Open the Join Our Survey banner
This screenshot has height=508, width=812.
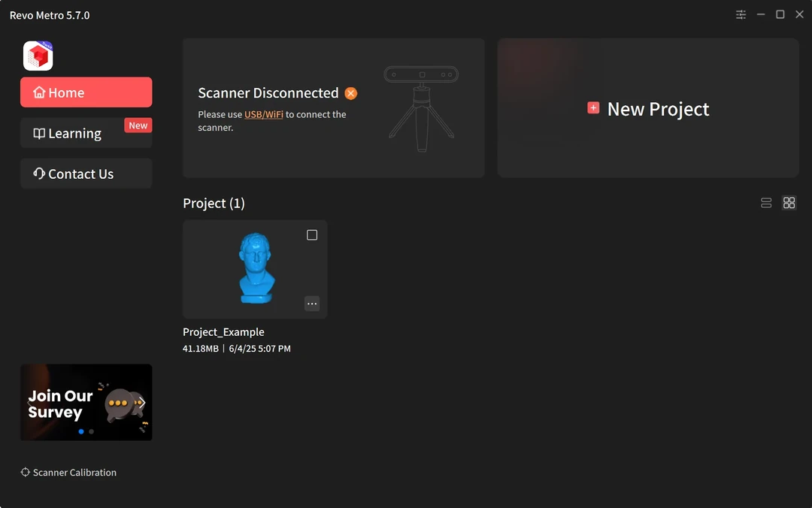pyautogui.click(x=86, y=402)
